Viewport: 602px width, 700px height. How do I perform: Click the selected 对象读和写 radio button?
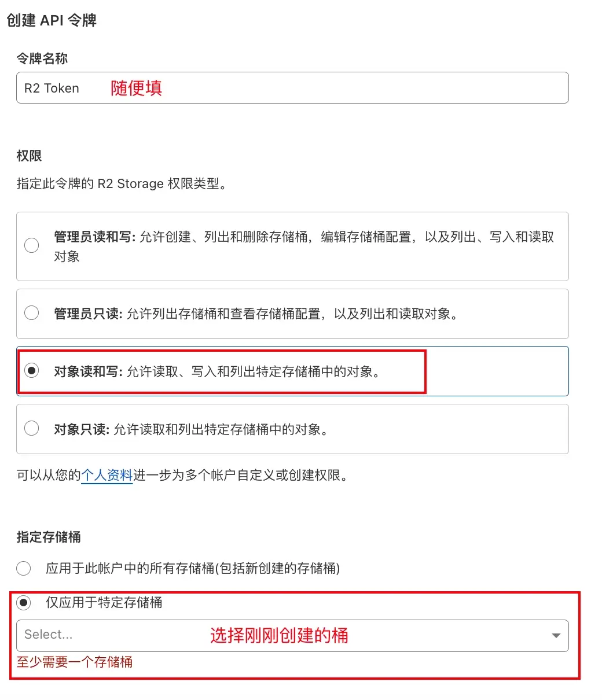point(32,371)
